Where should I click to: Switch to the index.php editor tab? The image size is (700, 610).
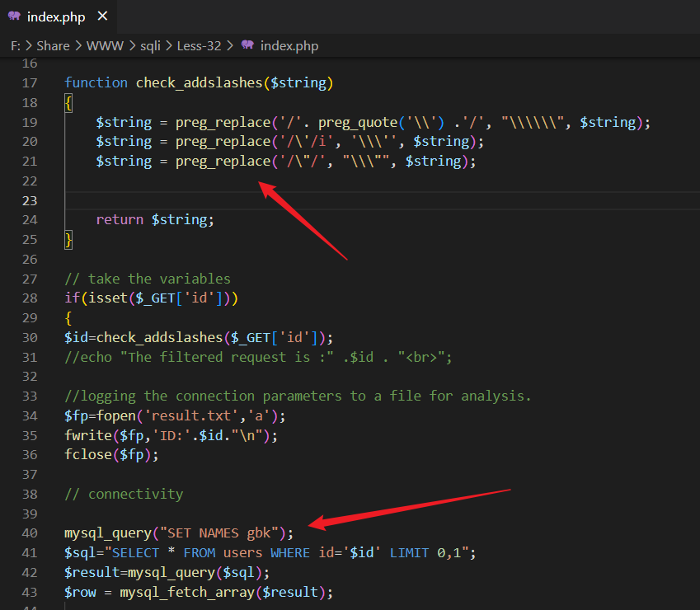point(56,17)
